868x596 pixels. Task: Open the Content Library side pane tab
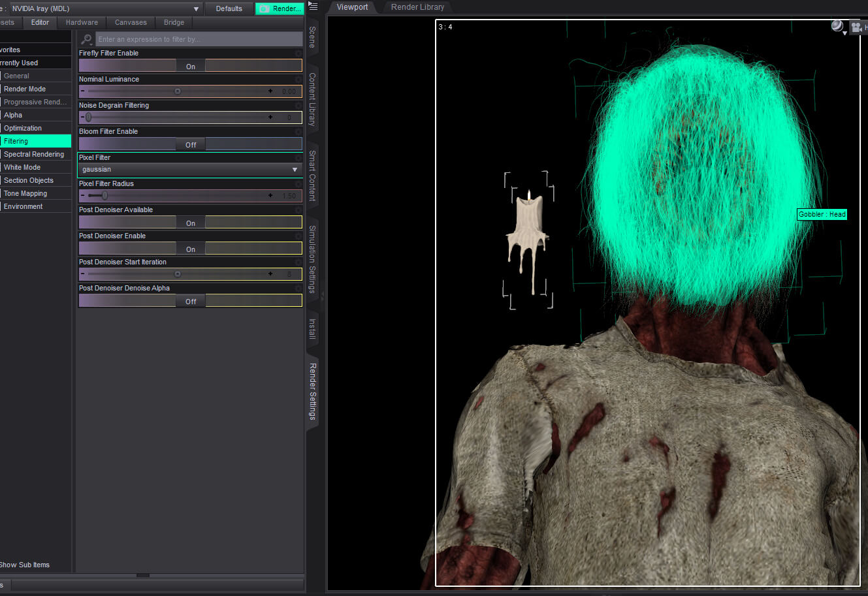pyautogui.click(x=312, y=100)
